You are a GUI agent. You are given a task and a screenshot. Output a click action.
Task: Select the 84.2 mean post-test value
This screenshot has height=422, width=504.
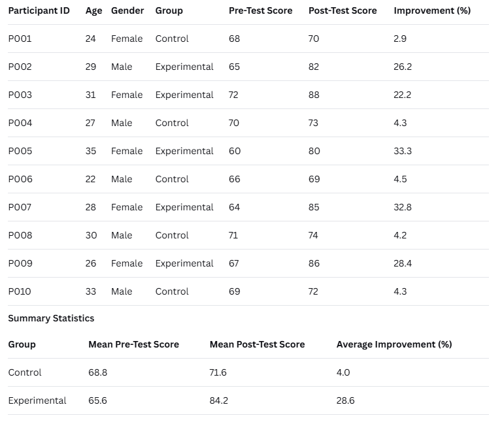click(x=219, y=400)
